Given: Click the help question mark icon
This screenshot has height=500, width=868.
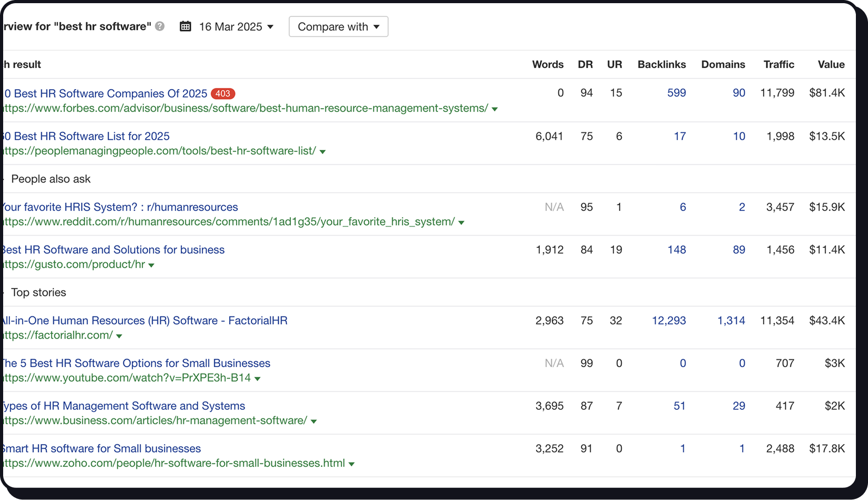Looking at the screenshot, I should click(x=160, y=26).
